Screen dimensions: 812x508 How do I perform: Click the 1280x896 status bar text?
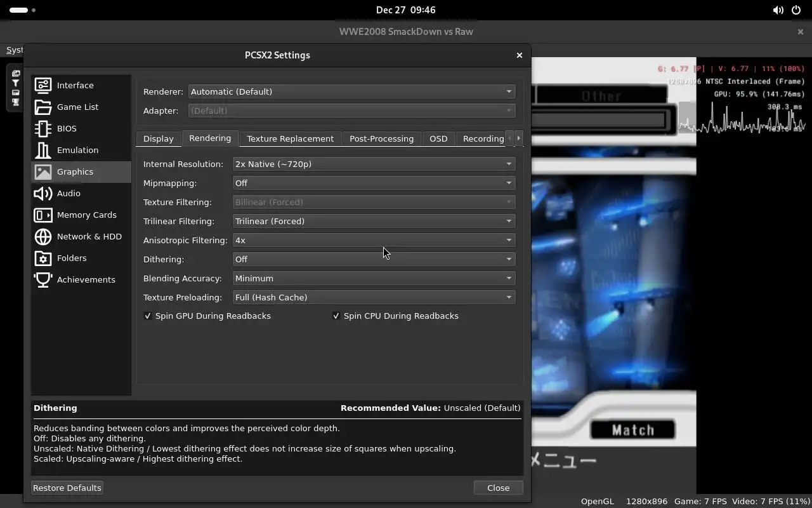pos(646,501)
